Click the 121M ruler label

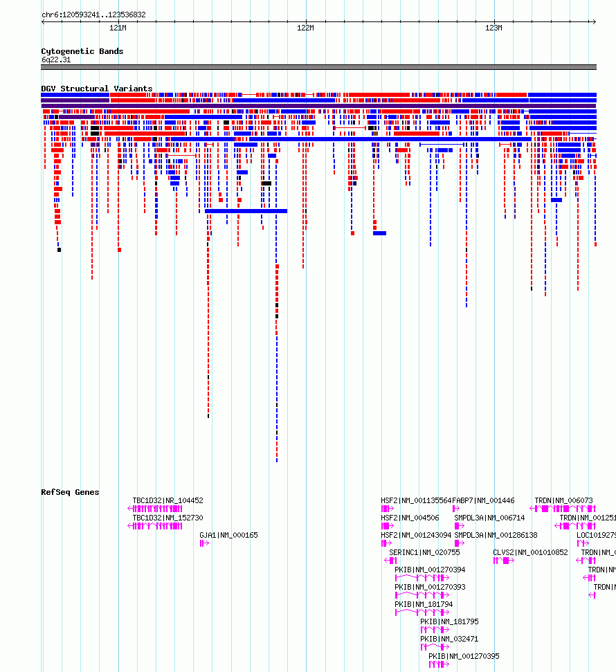click(x=118, y=28)
